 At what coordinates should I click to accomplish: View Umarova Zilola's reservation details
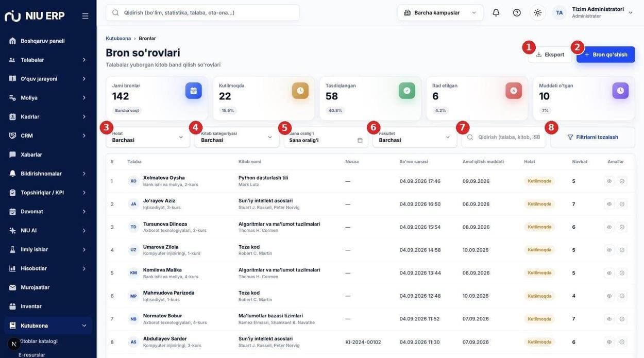[609, 250]
